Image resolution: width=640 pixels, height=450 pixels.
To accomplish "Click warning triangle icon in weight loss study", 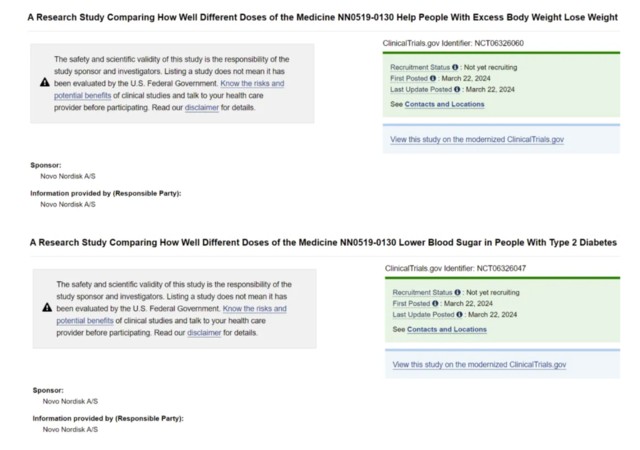I will click(44, 83).
